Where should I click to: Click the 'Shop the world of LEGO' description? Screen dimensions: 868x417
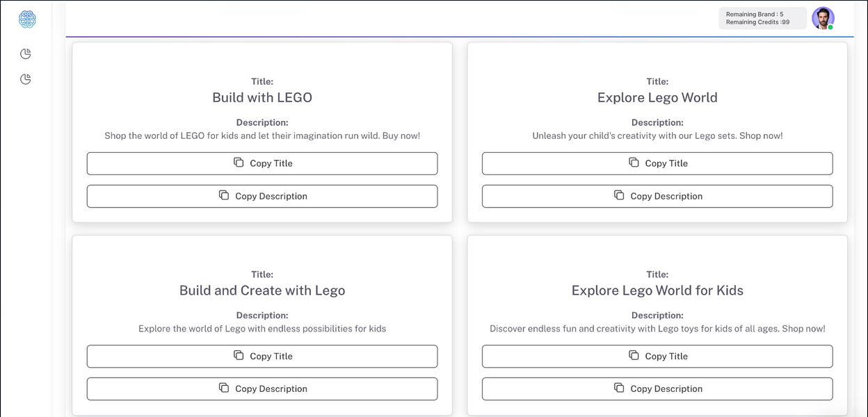point(262,136)
